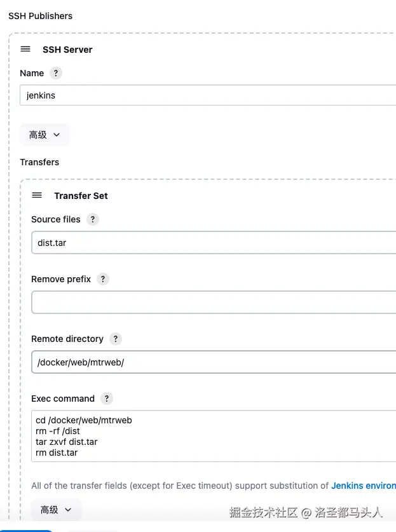
Task: Click the Exec command help icon
Action: 107,399
